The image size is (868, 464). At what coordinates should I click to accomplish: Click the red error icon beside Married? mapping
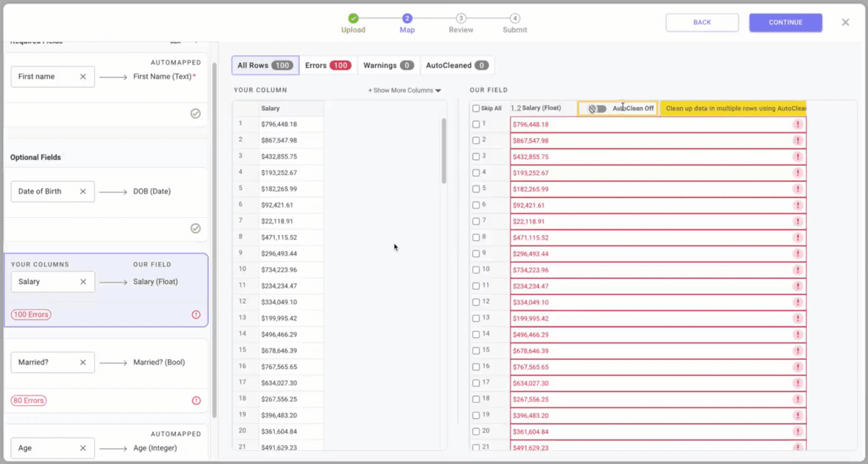[195, 400]
